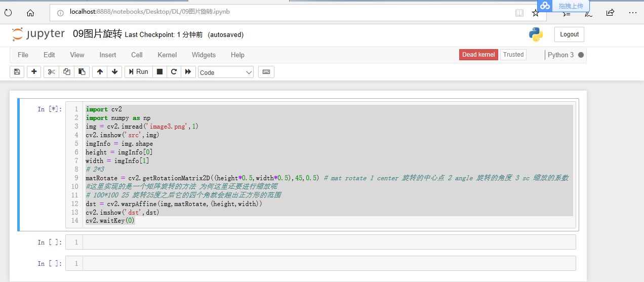Viewport: 644px width, 282px height.
Task: Click the '# 2*3' comment line
Action: pos(95,170)
